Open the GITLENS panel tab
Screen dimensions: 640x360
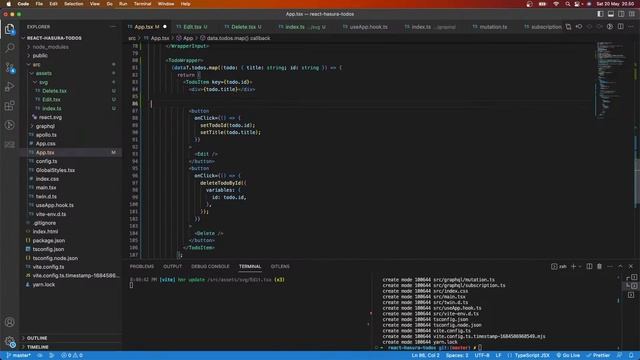(x=280, y=267)
